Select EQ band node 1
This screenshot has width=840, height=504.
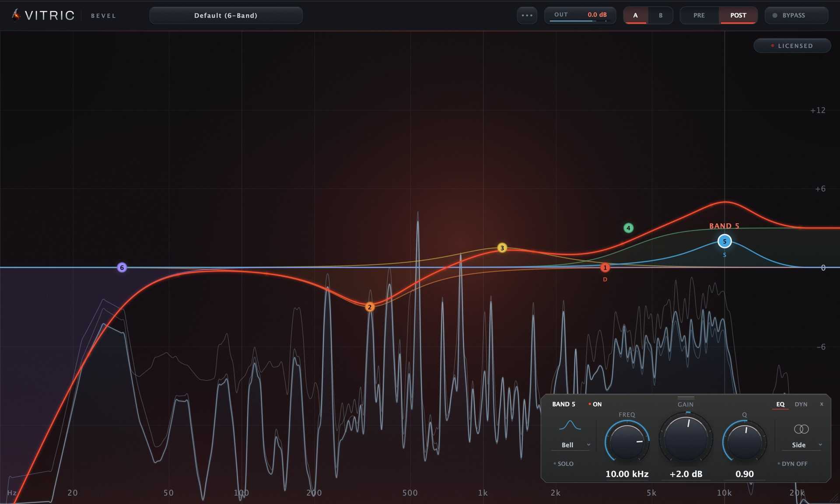click(605, 267)
